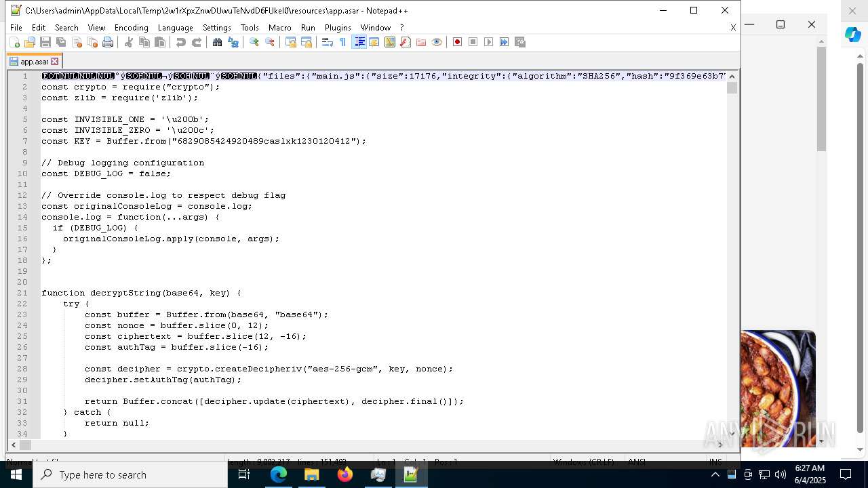Open Find with the binoculars icon

click(x=217, y=42)
